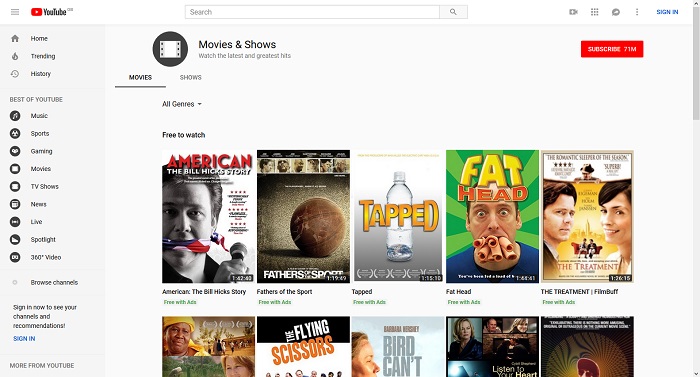Click the Free to watch heading
Image resolution: width=700 pixels, height=377 pixels.
pyautogui.click(x=183, y=135)
